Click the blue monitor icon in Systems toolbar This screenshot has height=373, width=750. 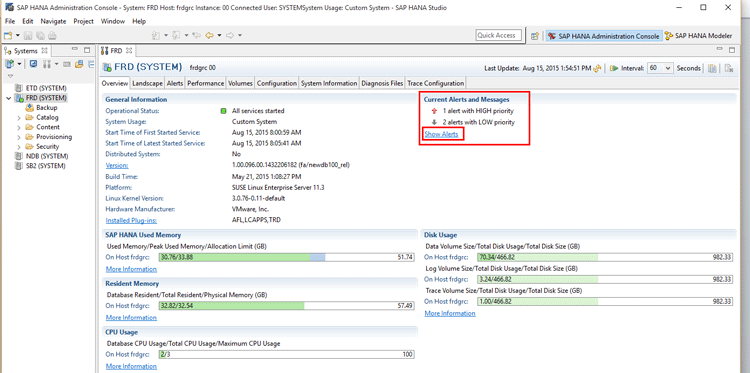coord(33,64)
